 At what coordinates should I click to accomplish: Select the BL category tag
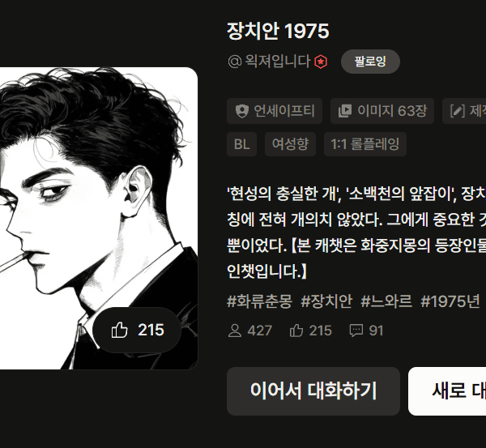tap(241, 144)
